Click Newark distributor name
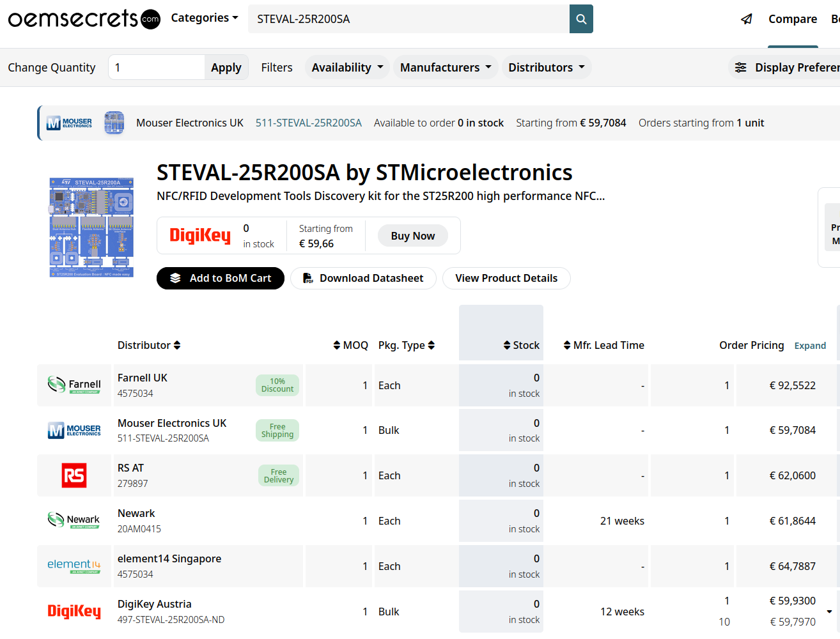840x639 pixels. (x=136, y=513)
